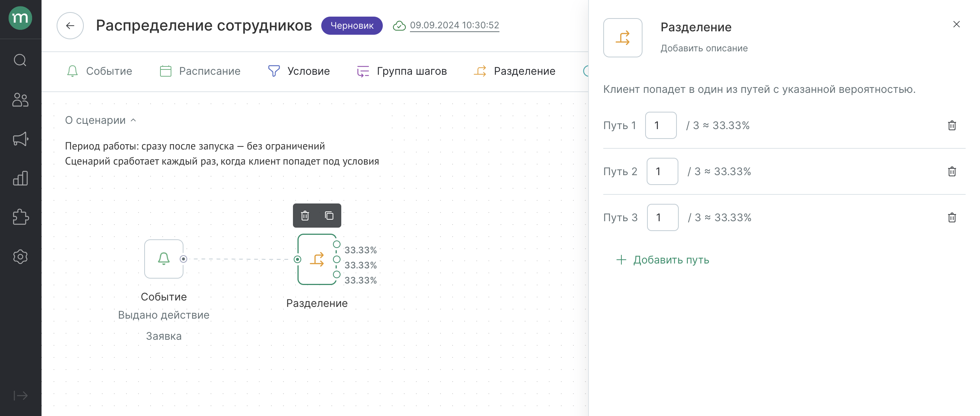Click the Выдано действие label under Событие
This screenshot has height=416, width=980.
click(163, 315)
